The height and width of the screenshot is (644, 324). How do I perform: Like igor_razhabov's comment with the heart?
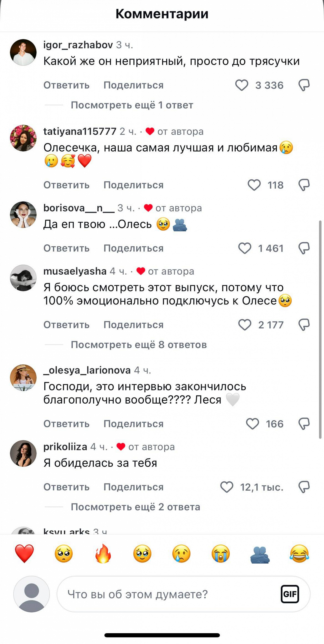coord(242,85)
